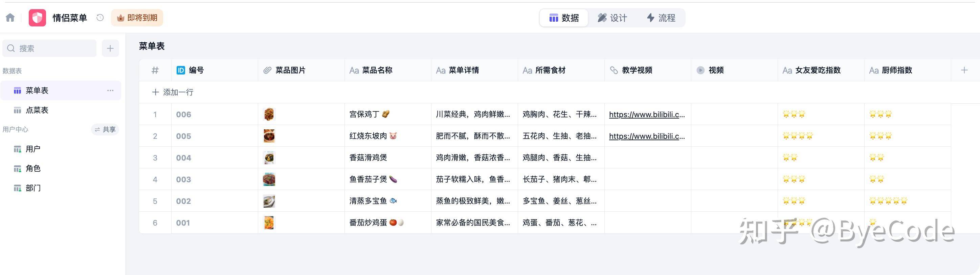The width and height of the screenshot is (980, 275).
Task: Open bilibili link in row 006
Action: [647, 114]
